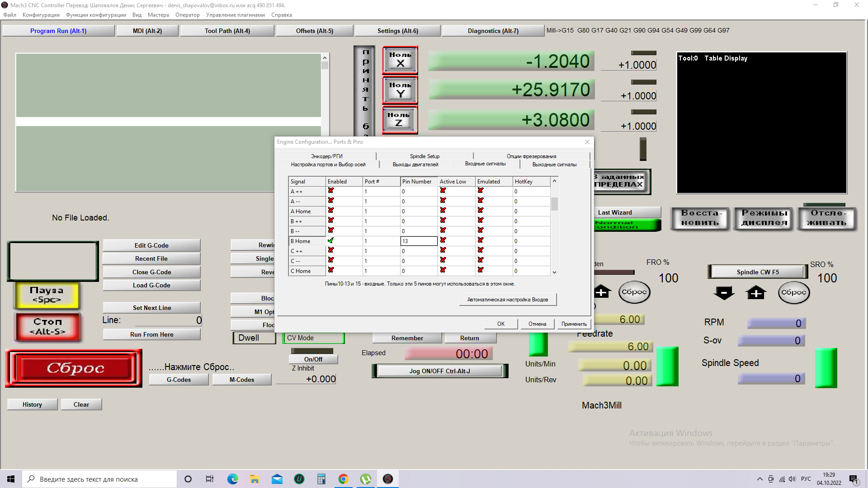Image resolution: width=868 pixels, height=488 pixels.
Task: Toggle the Enabled mark for B Home
Action: [x=331, y=241]
